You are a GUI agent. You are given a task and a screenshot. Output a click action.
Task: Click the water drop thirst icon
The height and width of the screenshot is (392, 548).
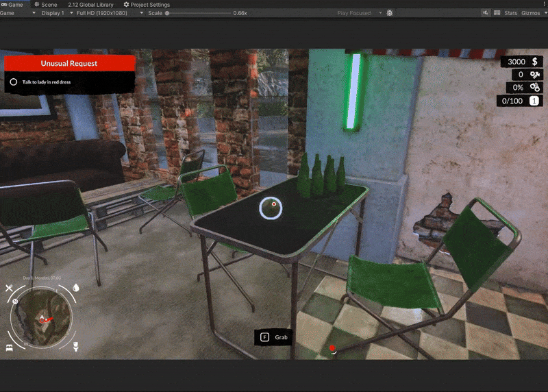pos(75,288)
